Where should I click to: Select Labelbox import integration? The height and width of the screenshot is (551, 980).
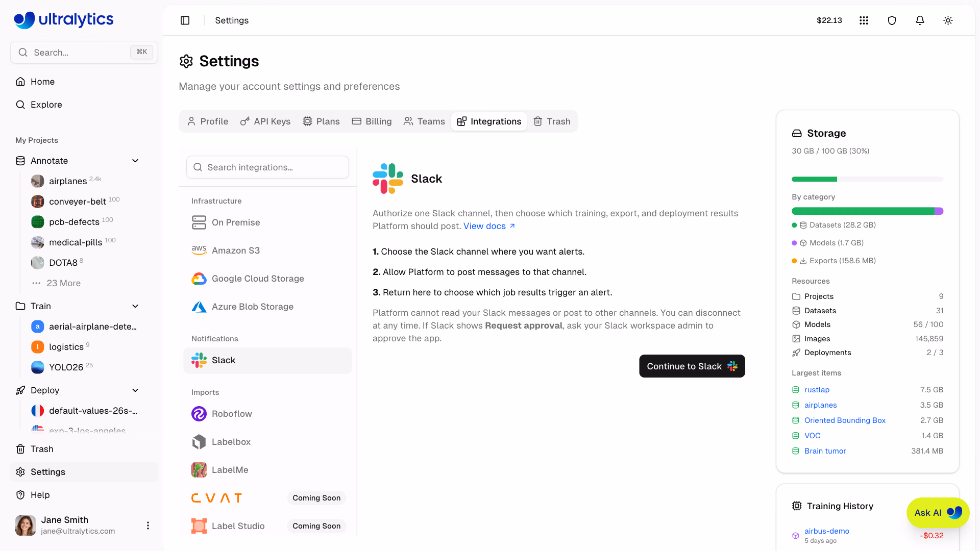tap(267, 442)
